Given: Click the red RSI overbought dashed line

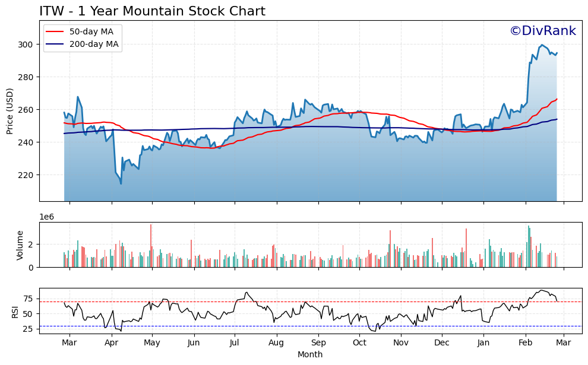Looking at the screenshot, I should pyautogui.click(x=297, y=302).
